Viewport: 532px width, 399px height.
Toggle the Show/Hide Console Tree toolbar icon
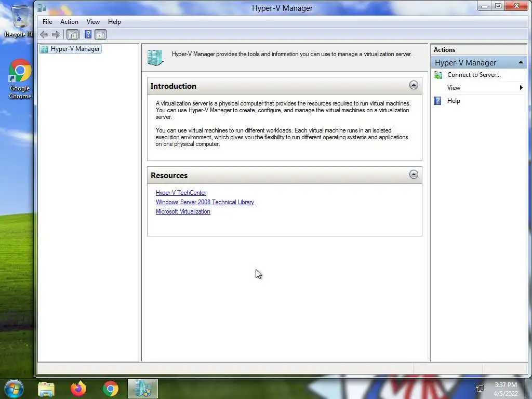72,34
